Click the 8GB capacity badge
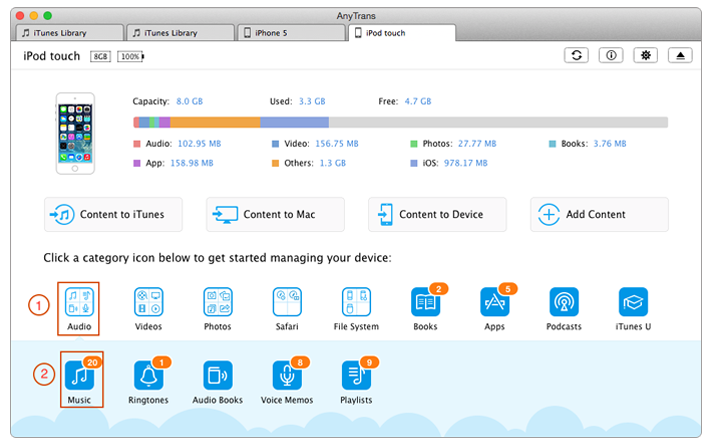 click(100, 56)
